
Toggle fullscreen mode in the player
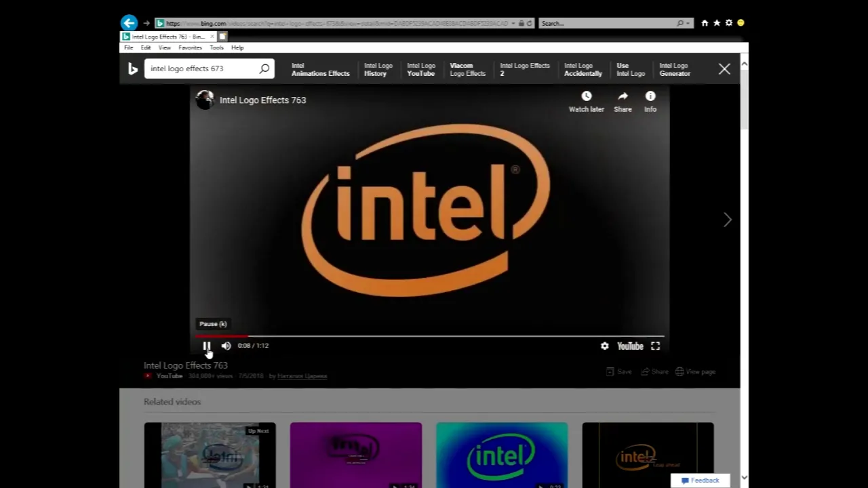point(655,346)
